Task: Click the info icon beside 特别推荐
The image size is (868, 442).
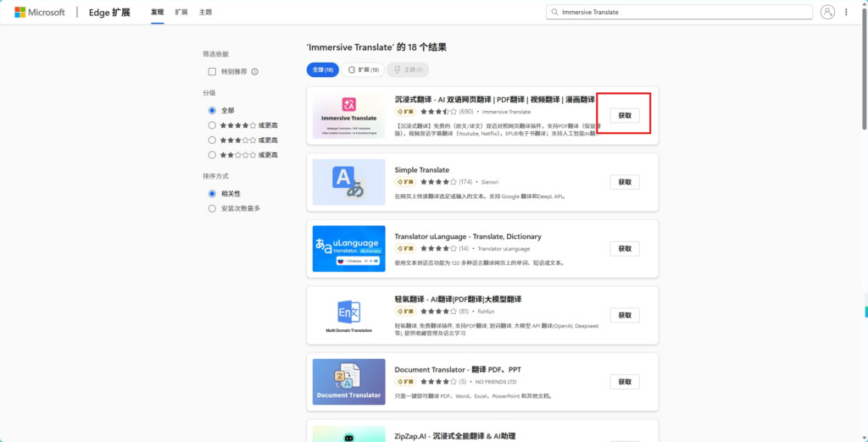Action: [254, 72]
